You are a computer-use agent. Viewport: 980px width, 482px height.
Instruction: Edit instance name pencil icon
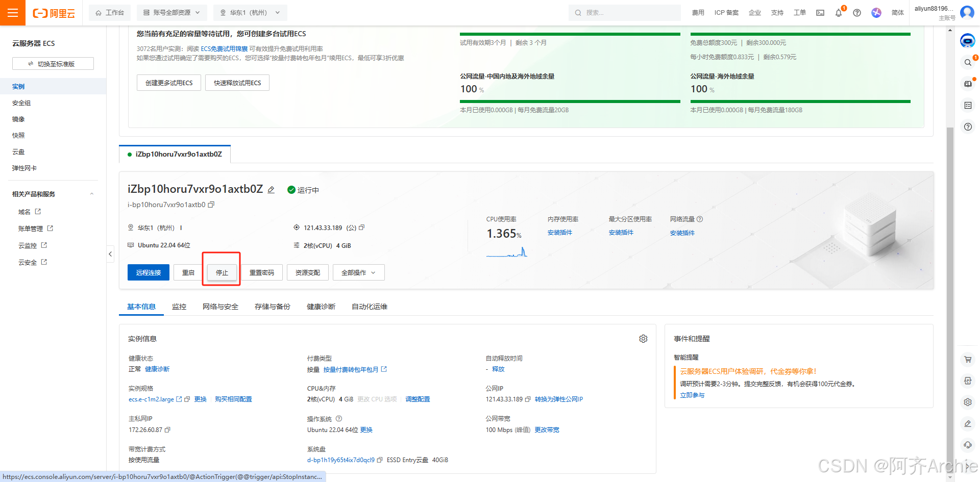point(271,190)
